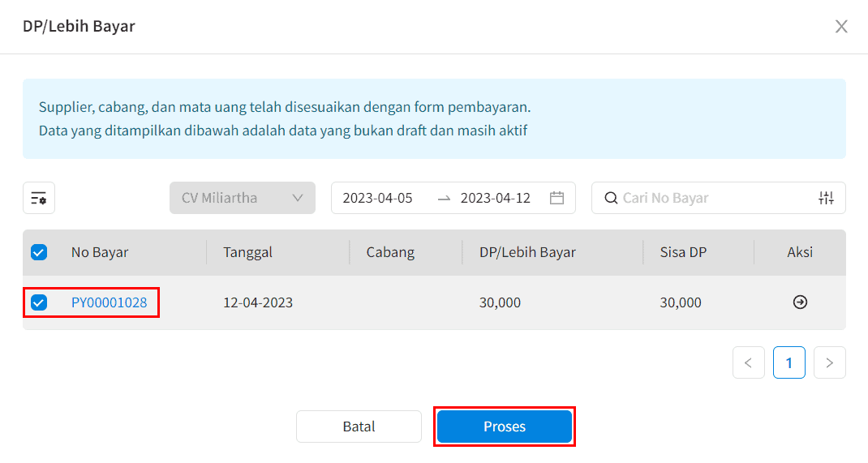This screenshot has height=463, width=868.
Task: Select page 1 in pagination
Action: 789,363
